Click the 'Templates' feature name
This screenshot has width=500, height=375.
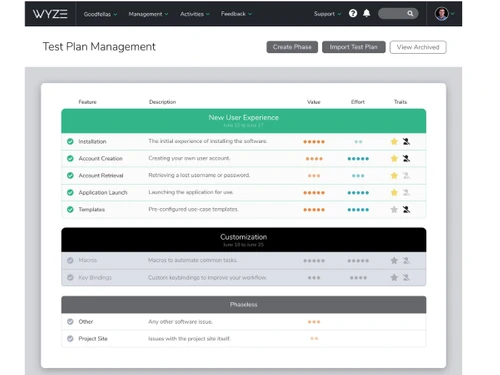point(92,210)
